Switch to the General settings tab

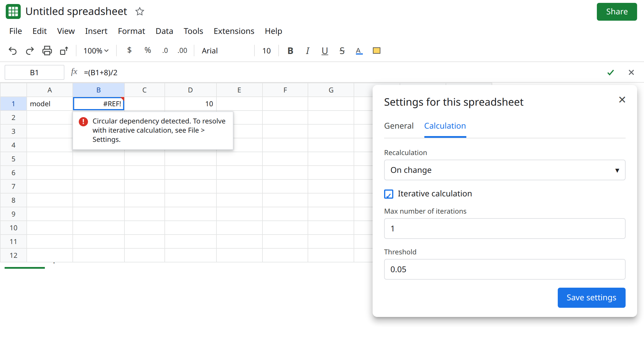click(x=399, y=126)
